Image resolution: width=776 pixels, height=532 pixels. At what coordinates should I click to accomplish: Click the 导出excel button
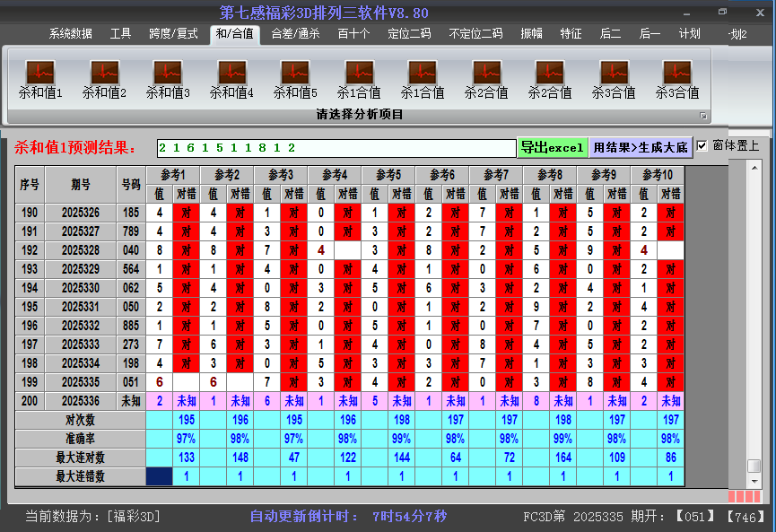point(552,147)
